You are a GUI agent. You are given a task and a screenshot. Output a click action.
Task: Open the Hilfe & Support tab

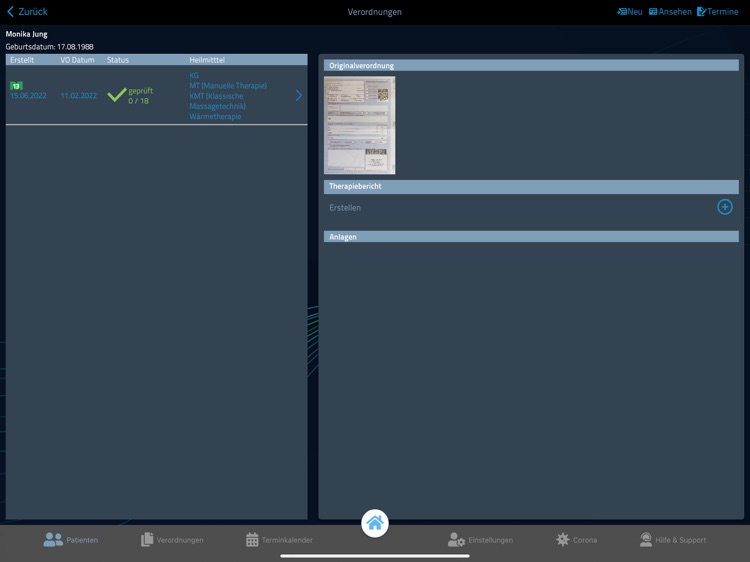673,540
